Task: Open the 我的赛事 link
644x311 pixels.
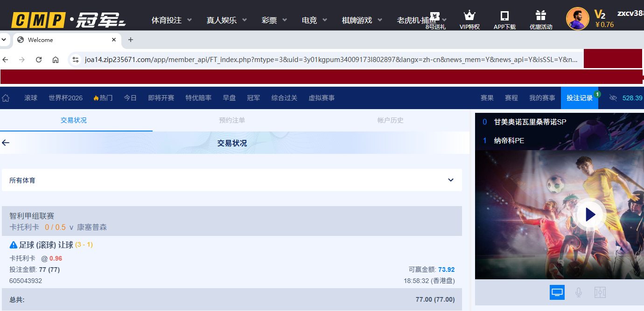Action: click(542, 98)
